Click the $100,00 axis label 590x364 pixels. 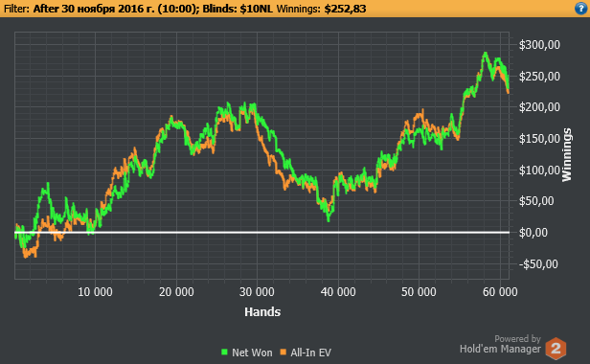click(x=539, y=171)
